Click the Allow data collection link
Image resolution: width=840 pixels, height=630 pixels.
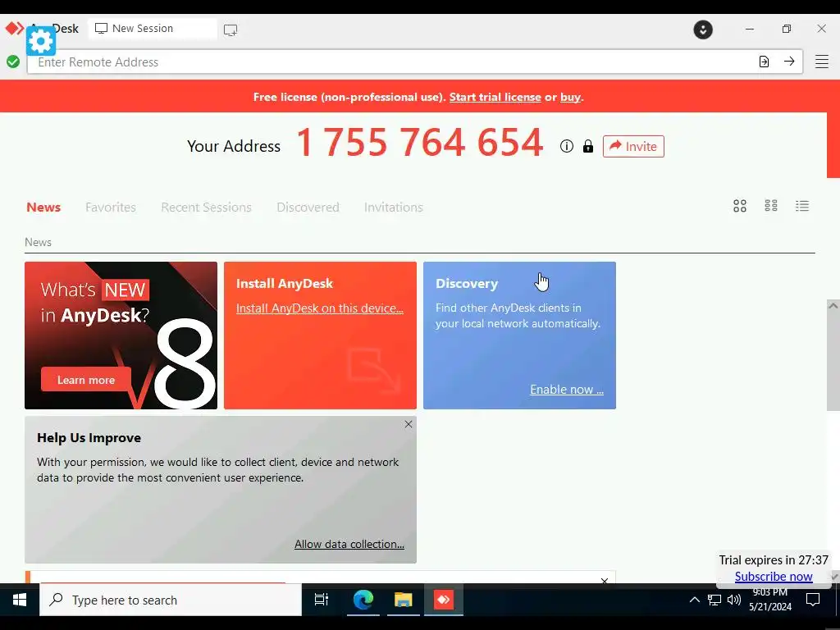click(x=349, y=545)
